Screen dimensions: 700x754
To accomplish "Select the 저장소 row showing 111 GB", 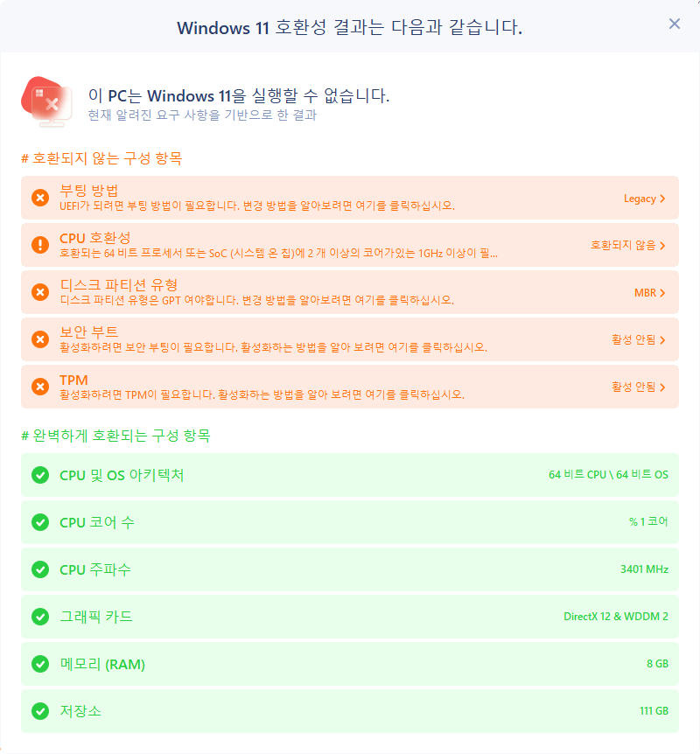I will (350, 711).
